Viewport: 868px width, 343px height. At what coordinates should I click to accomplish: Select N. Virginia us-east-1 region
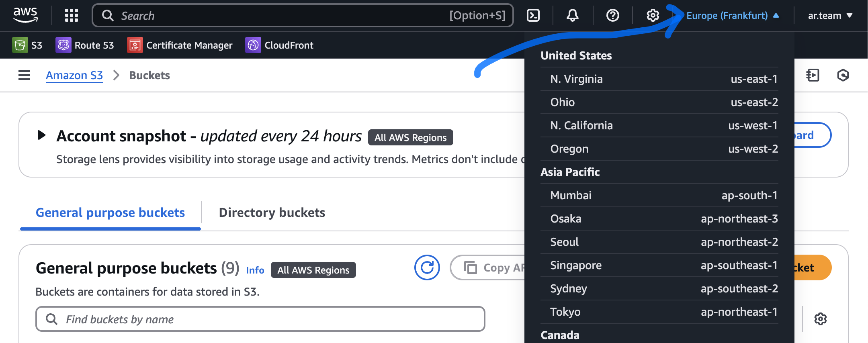659,79
